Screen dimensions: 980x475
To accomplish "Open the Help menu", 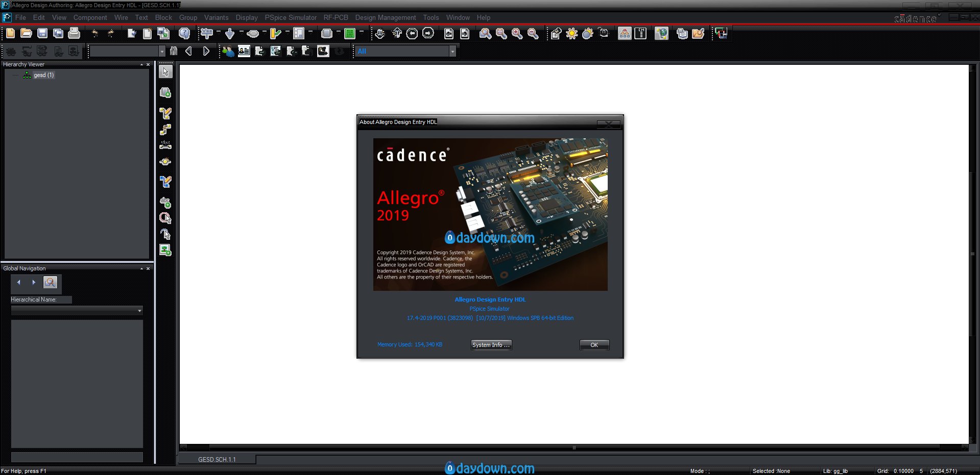I will coord(484,17).
